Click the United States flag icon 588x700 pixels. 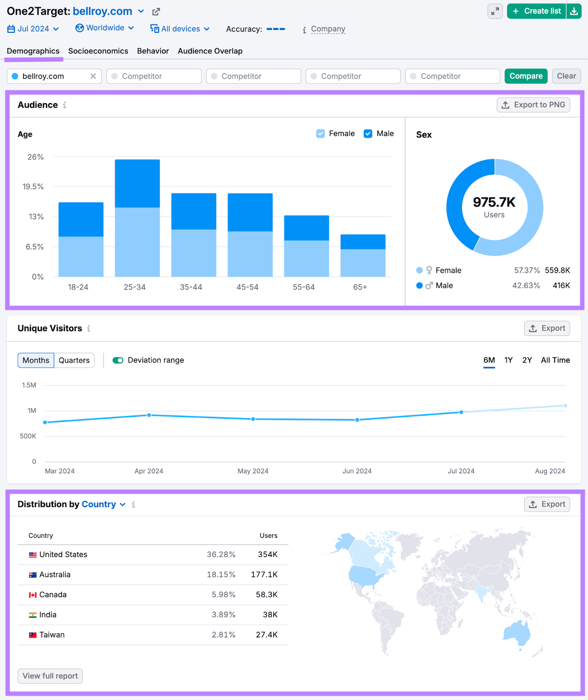[33, 555]
